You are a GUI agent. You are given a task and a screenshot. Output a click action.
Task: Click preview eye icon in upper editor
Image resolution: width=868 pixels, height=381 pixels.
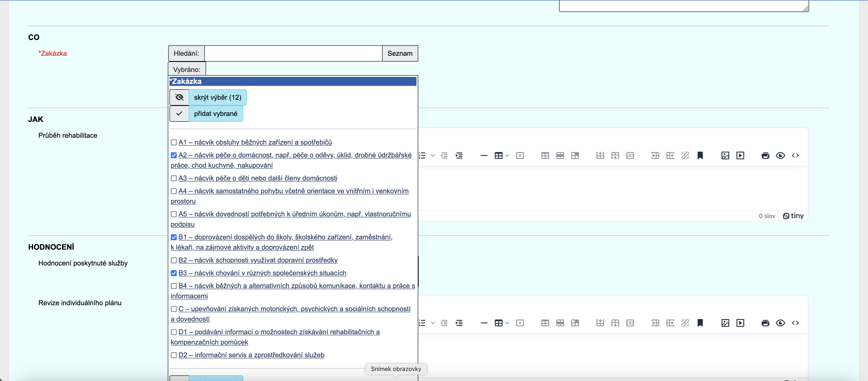click(x=780, y=155)
